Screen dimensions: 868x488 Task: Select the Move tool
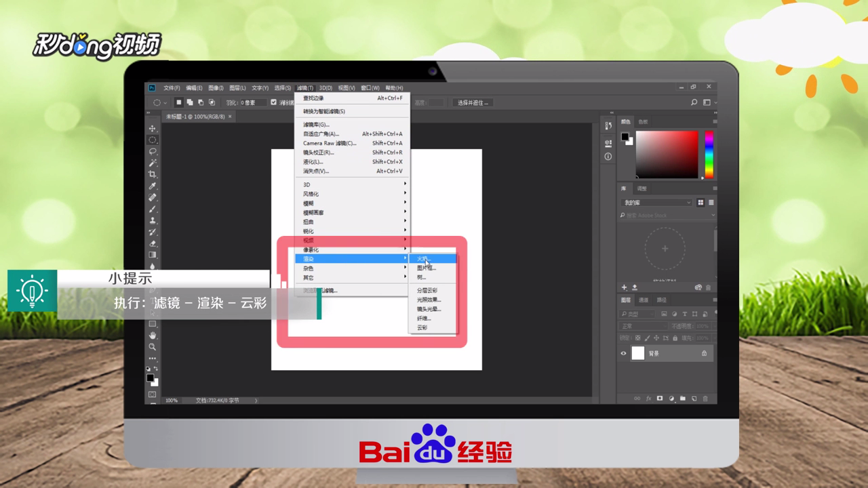[x=153, y=129]
